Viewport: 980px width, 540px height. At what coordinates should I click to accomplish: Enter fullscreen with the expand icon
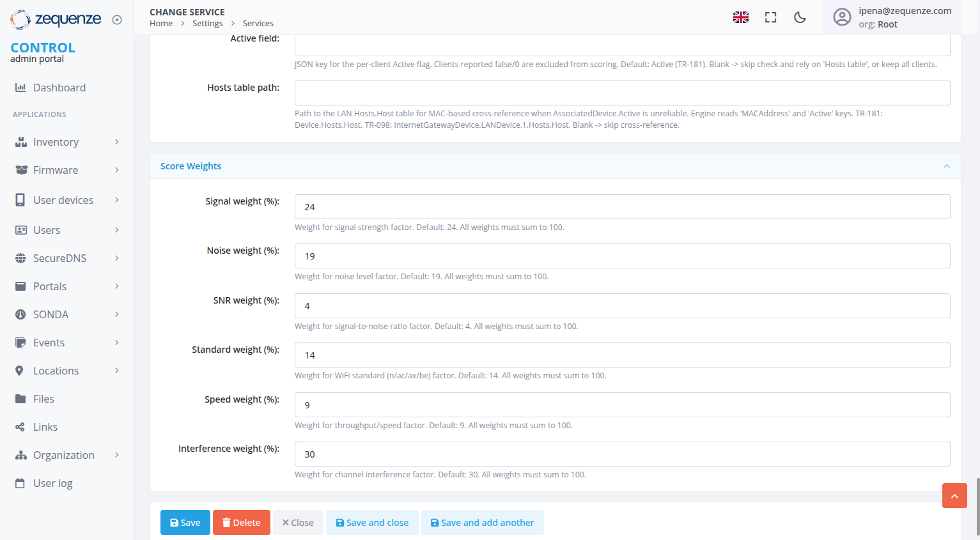[770, 18]
